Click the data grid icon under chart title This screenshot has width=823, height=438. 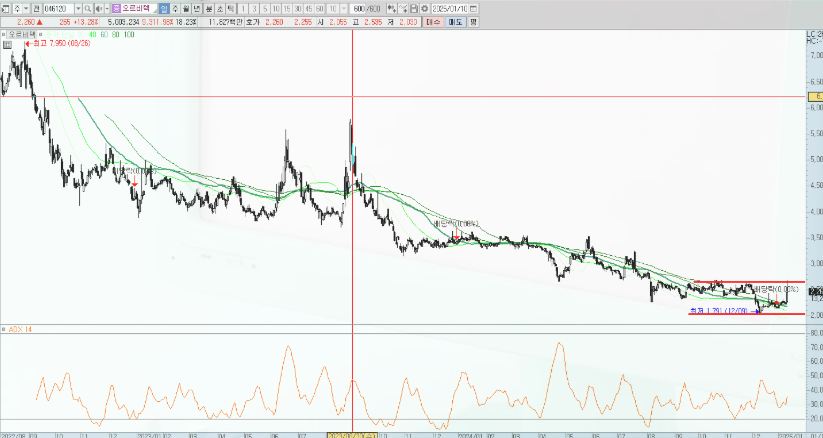[x=7, y=45]
